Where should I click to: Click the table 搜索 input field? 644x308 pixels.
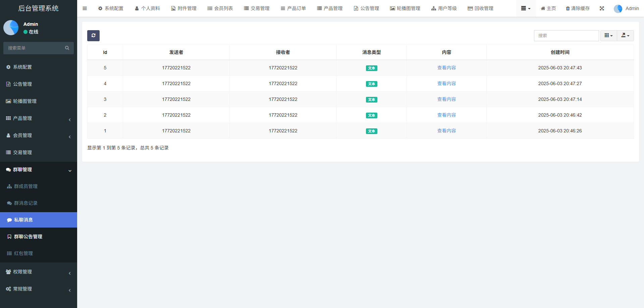566,36
